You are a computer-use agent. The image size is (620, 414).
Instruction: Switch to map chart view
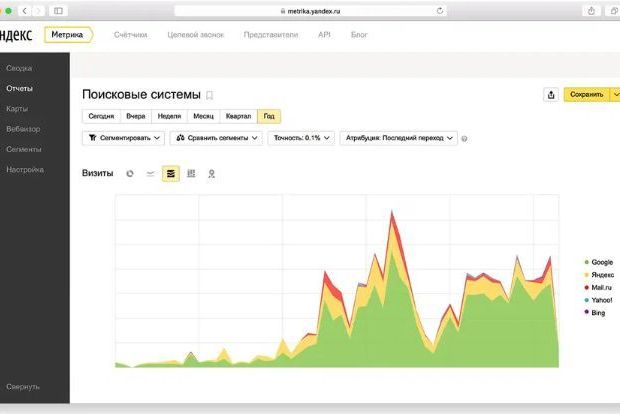point(212,174)
